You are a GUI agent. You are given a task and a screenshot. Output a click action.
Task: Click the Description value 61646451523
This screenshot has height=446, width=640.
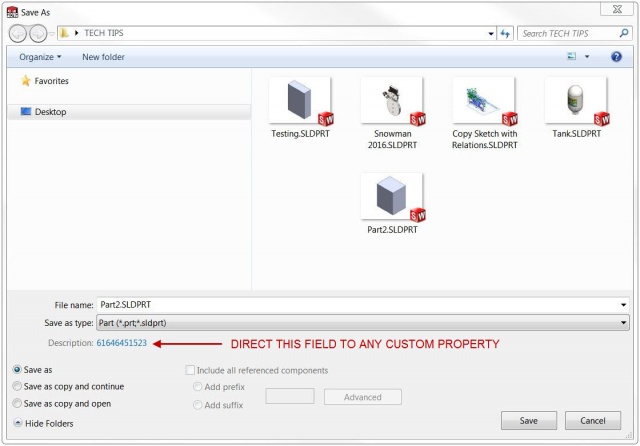121,343
